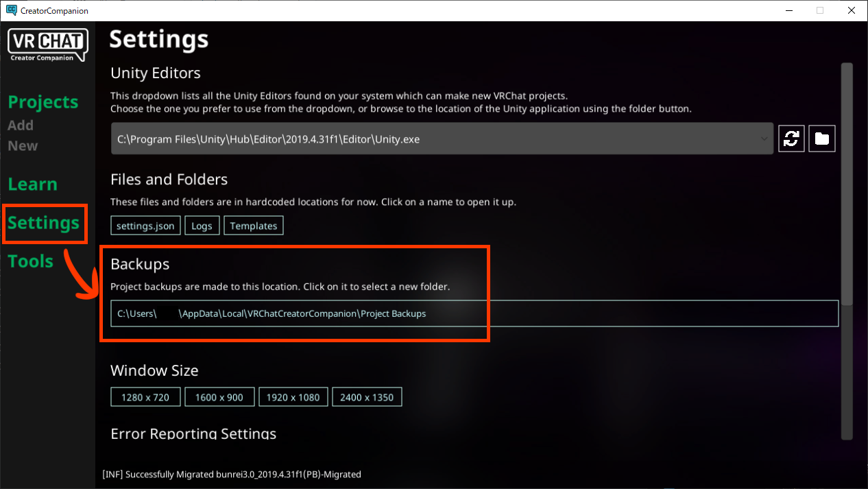Pick the 2400 x 1350 window size

[367, 397]
